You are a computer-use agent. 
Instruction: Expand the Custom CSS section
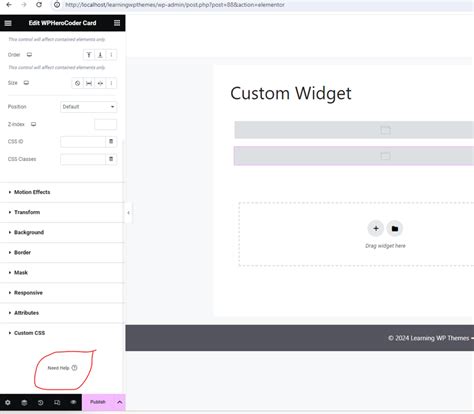pos(62,333)
